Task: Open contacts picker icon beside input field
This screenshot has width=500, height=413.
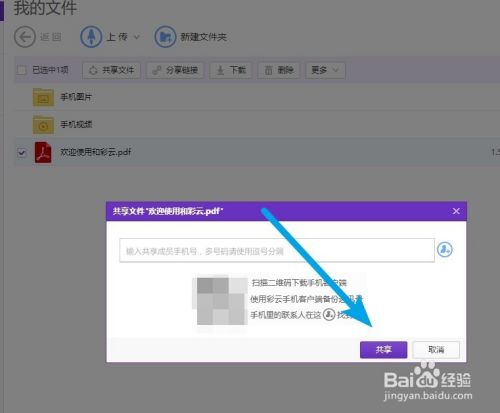Action: click(445, 249)
